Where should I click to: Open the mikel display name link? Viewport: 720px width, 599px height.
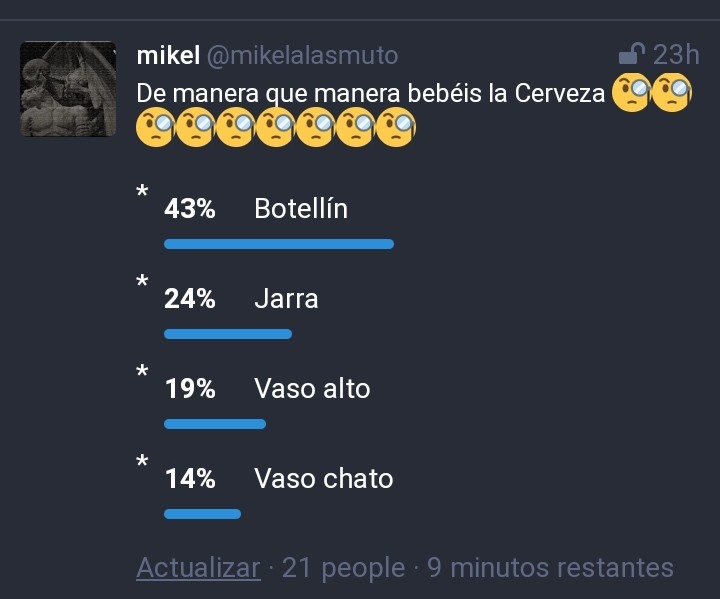167,55
